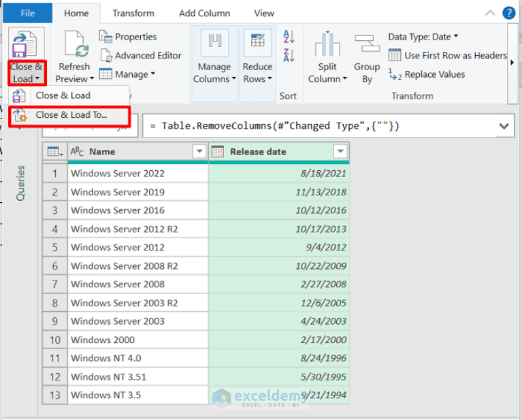Click the Close & Load To gear icon
The height and width of the screenshot is (420, 522).
coord(20,115)
